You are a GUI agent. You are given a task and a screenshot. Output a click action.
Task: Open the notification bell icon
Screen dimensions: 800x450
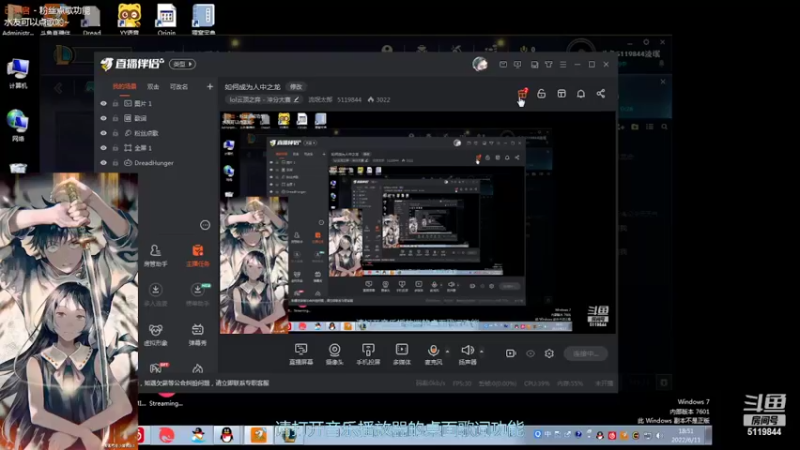click(x=581, y=94)
